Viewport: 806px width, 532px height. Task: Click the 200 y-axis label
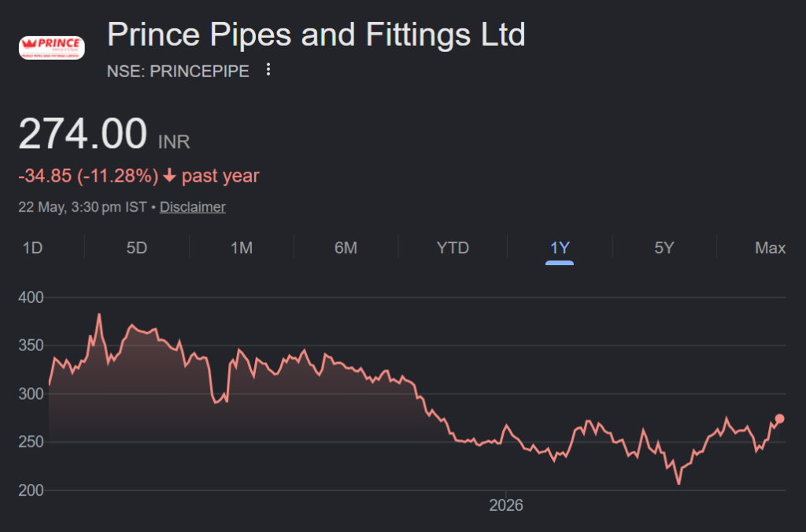click(x=31, y=490)
